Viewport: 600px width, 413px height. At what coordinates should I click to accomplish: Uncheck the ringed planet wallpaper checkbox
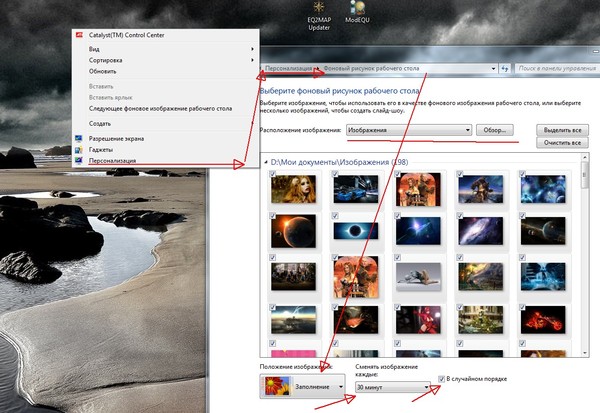(522, 215)
